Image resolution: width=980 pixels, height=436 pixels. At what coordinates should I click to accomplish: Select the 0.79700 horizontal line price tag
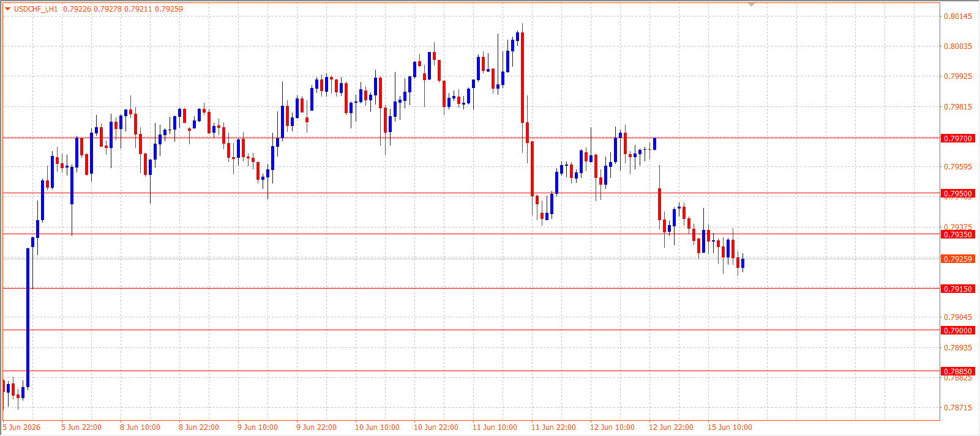957,139
